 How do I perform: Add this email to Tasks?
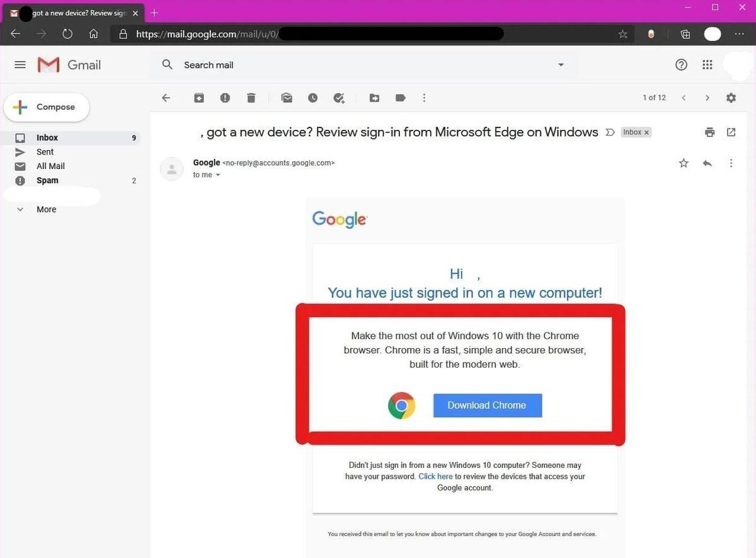tap(338, 98)
